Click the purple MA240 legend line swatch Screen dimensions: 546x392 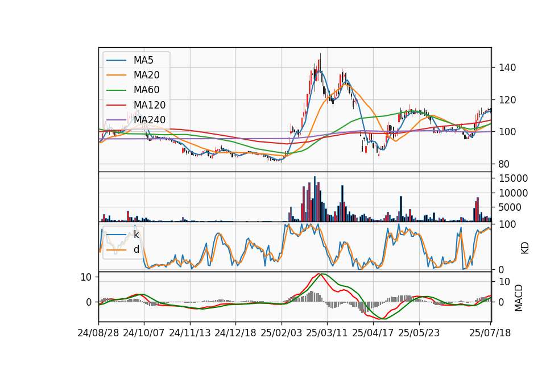pos(116,120)
